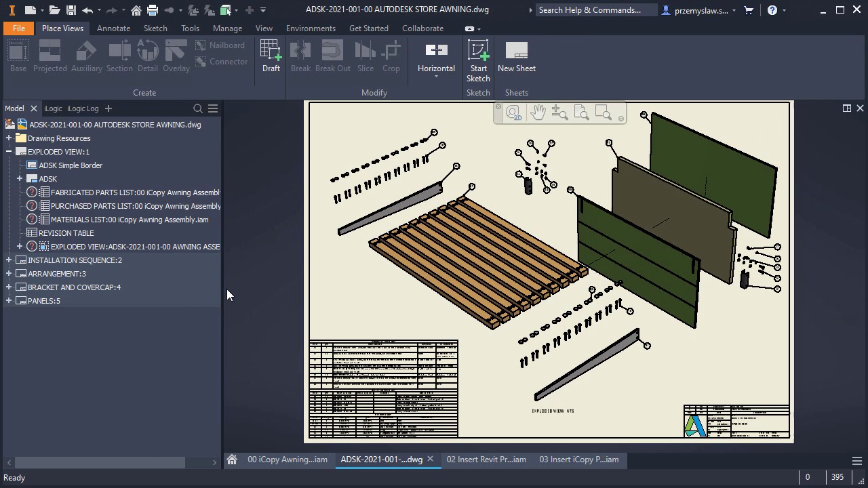The height and width of the screenshot is (488, 868).
Task: Open the 02 Insert Revit Pr...iam document tab
Action: [486, 460]
